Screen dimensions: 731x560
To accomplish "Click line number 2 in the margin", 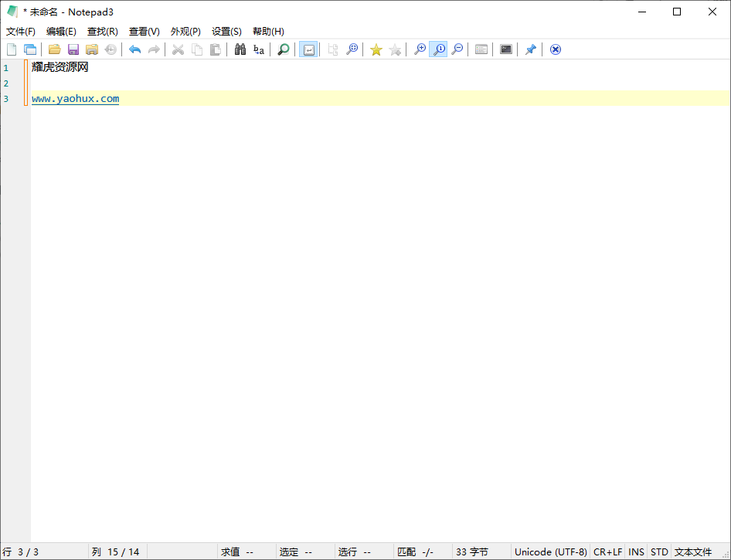I will 6,83.
